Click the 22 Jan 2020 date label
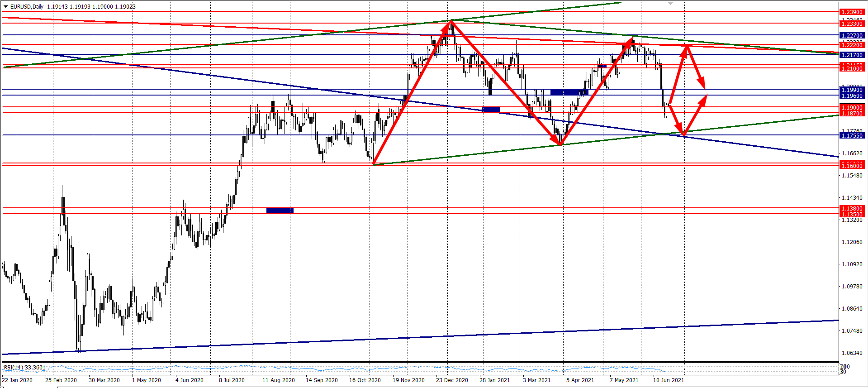 point(17,380)
